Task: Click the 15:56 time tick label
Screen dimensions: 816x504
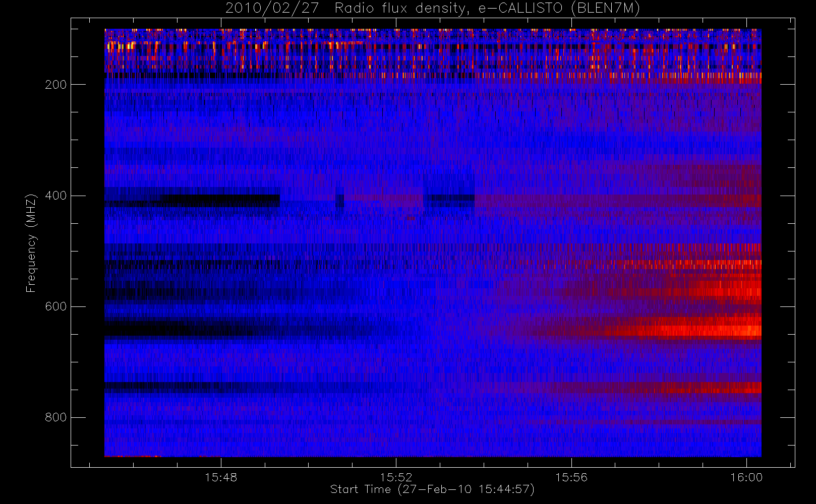Action: point(571,477)
